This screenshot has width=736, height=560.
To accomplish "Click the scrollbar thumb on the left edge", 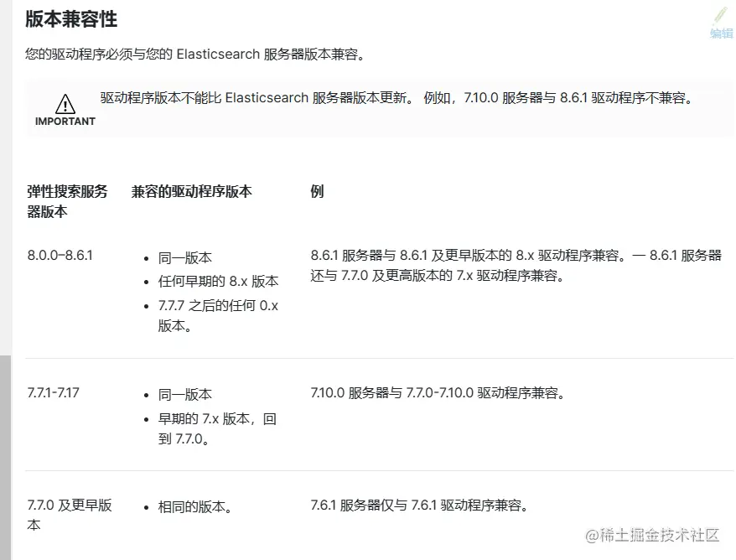I will (5, 458).
